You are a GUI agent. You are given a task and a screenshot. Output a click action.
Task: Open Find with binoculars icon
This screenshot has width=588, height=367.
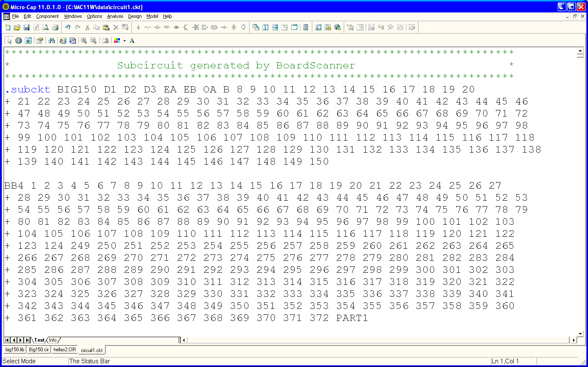(51, 41)
